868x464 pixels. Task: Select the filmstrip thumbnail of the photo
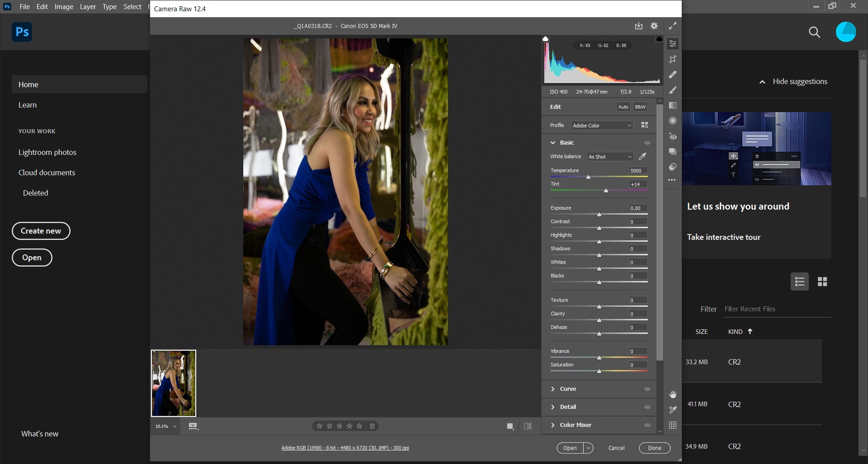coord(174,383)
